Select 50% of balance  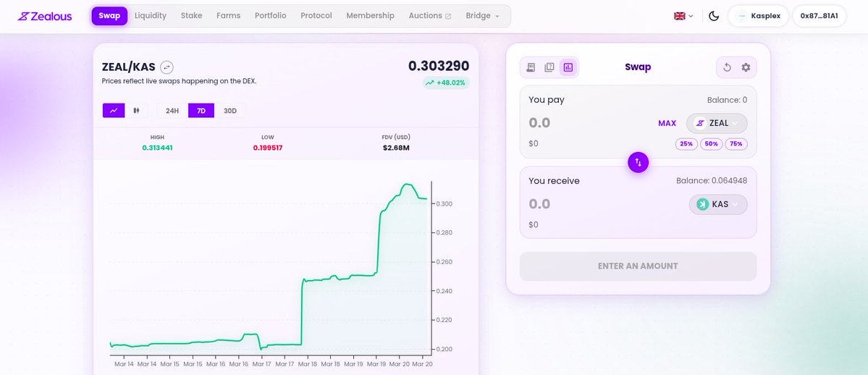tap(712, 144)
